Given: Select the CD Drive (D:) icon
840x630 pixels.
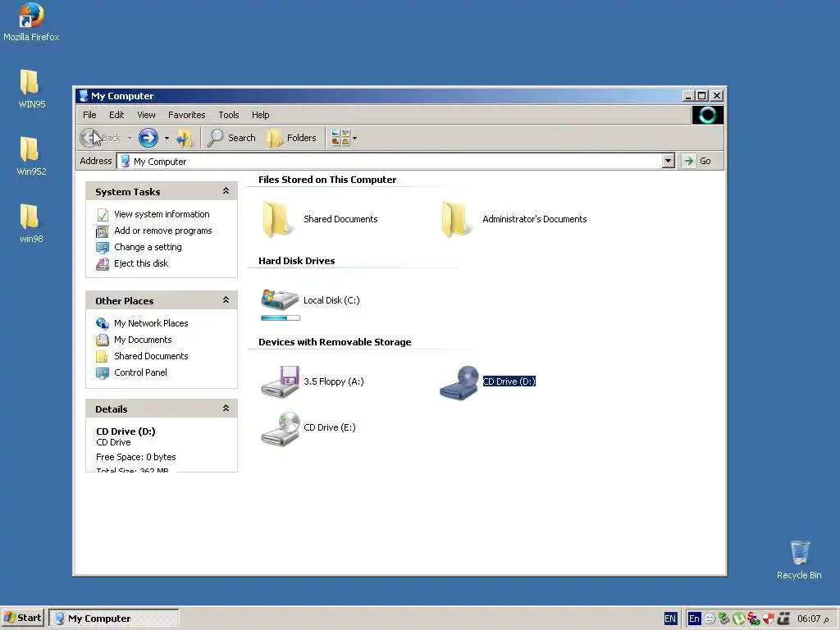Looking at the screenshot, I should tap(459, 382).
